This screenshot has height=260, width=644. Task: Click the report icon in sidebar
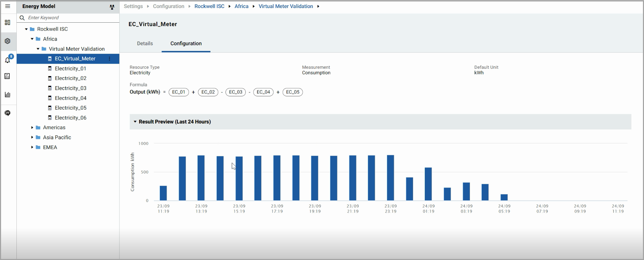pyautogui.click(x=7, y=76)
